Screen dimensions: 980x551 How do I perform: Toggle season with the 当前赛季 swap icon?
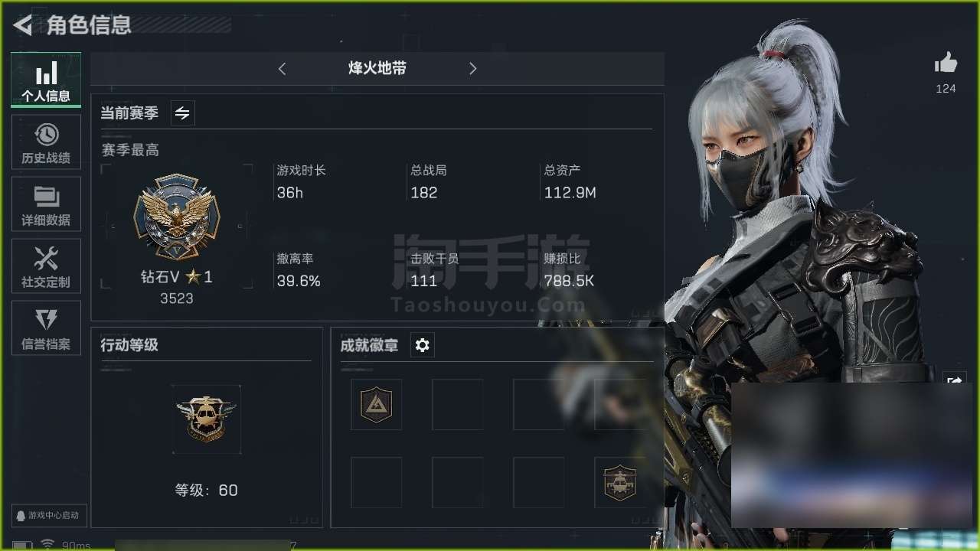click(x=182, y=113)
